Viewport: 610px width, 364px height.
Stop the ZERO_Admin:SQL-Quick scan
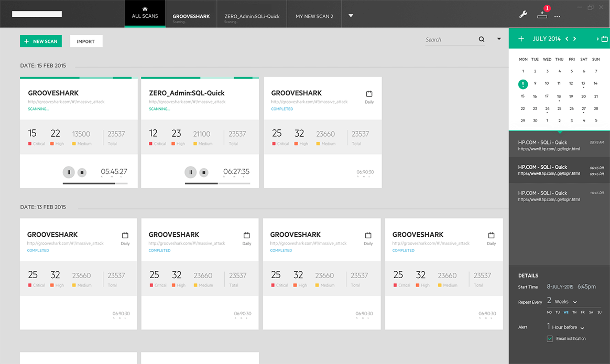pyautogui.click(x=204, y=172)
